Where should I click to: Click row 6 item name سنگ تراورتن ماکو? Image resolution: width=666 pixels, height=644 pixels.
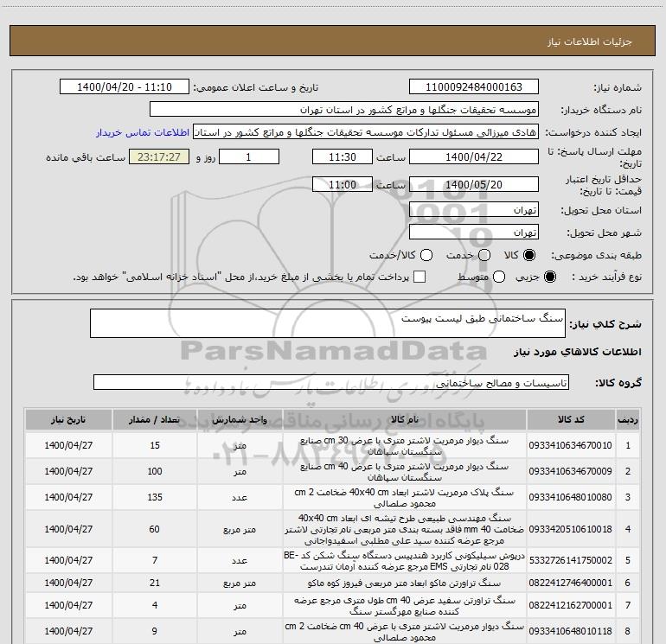pos(405,583)
